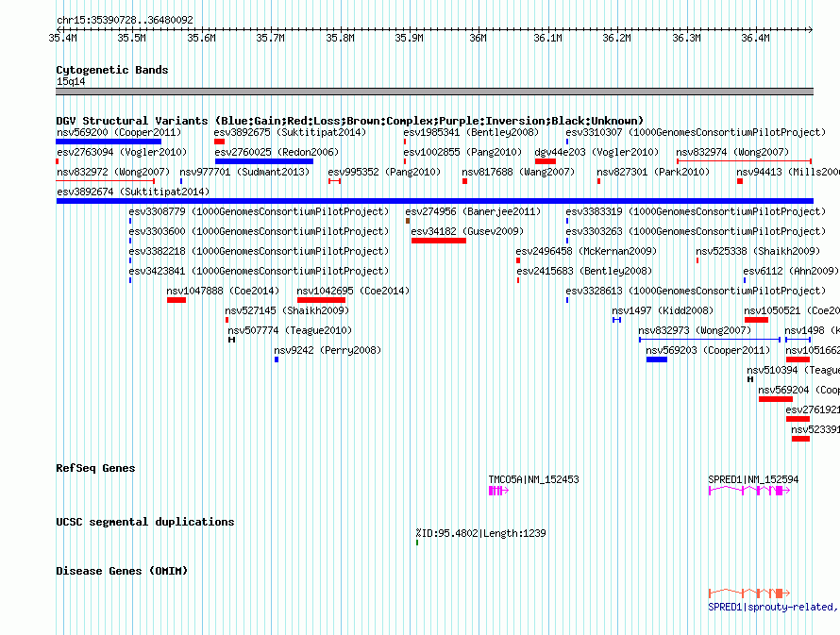The height and width of the screenshot is (635, 840).
Task: Click the RefSeq Genes track title
Action: [x=95, y=468]
